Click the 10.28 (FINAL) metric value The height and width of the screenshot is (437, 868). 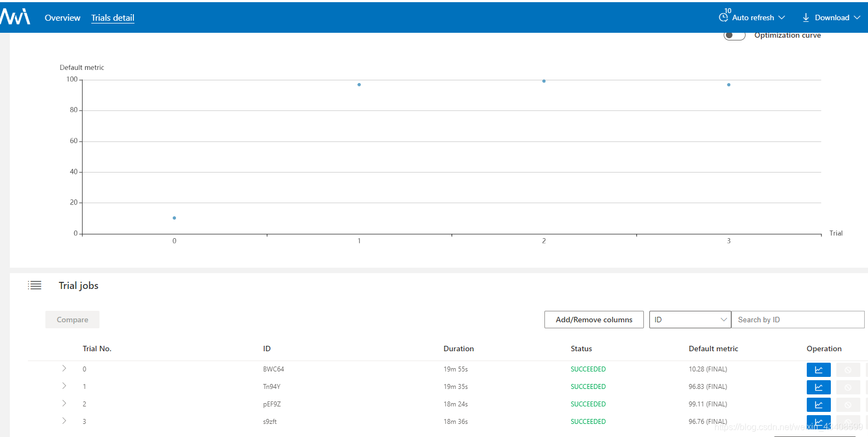click(x=708, y=369)
